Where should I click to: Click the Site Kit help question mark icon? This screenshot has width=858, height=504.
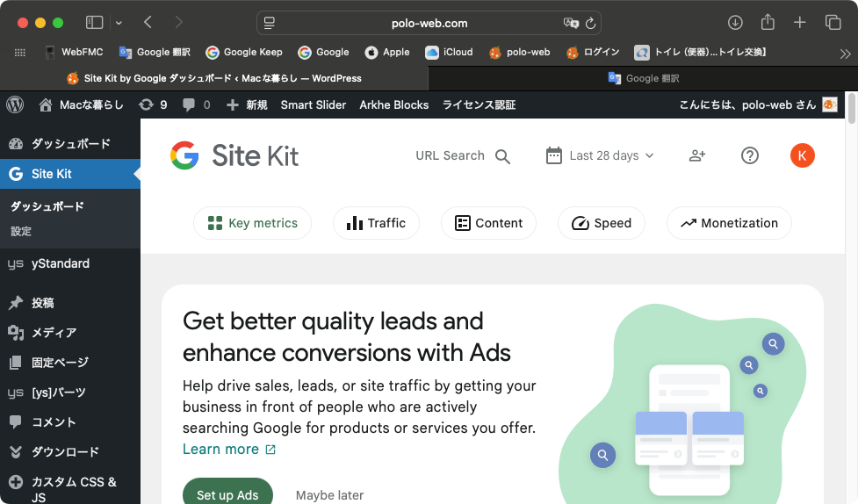(x=749, y=155)
